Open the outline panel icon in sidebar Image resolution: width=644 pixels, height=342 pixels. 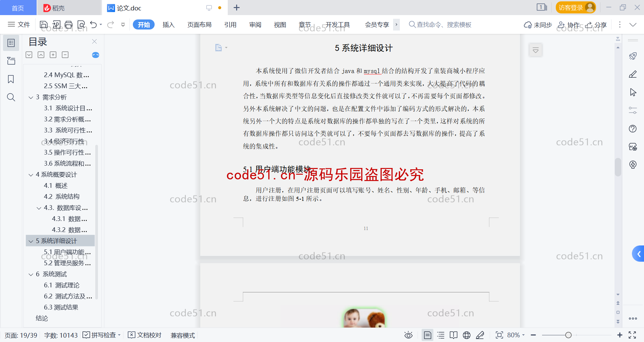11,43
